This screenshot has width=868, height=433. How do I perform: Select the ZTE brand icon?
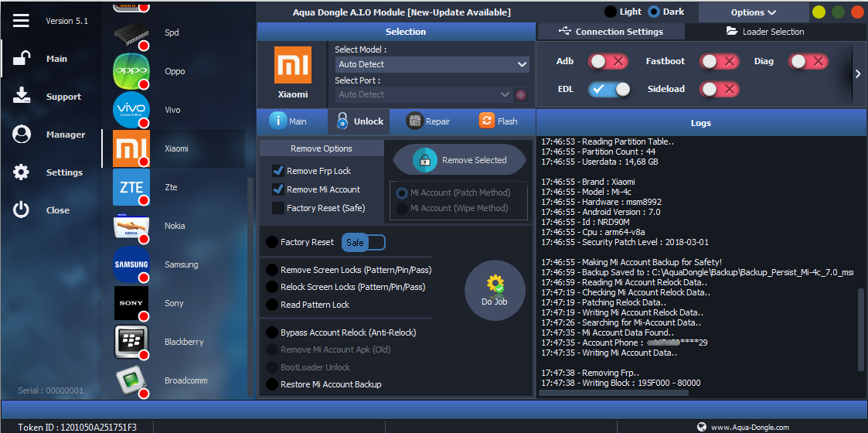[x=131, y=187]
